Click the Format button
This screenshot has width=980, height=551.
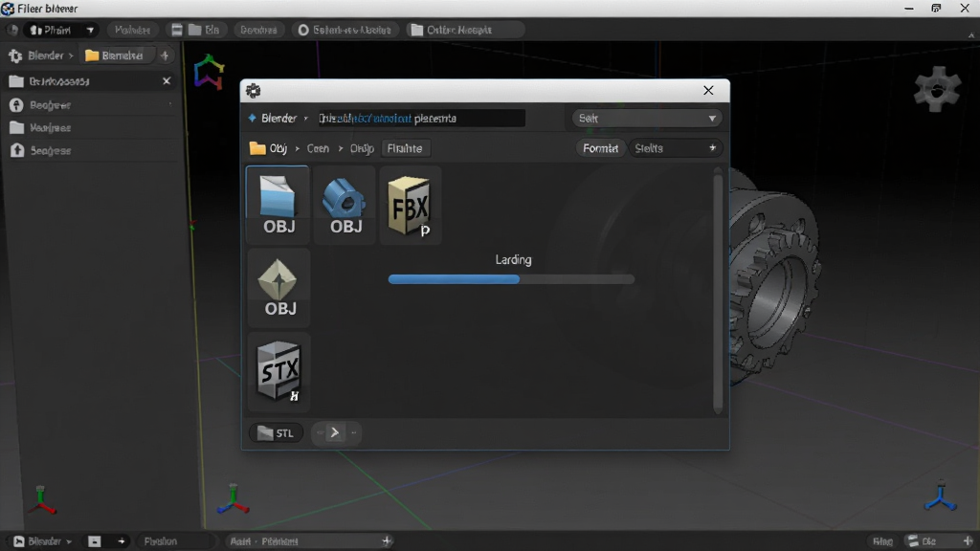[600, 148]
